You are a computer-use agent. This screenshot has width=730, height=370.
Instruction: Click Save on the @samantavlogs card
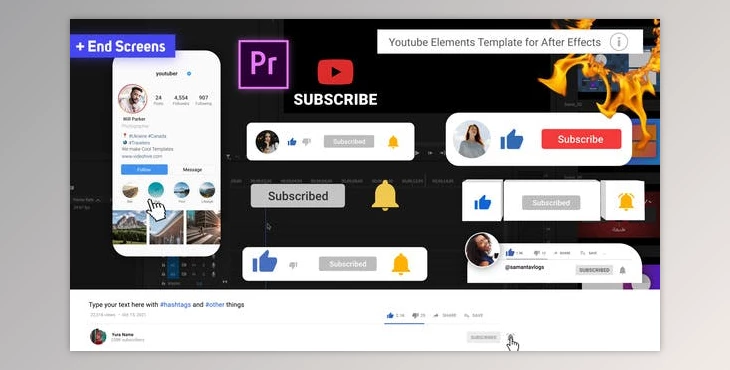click(589, 253)
